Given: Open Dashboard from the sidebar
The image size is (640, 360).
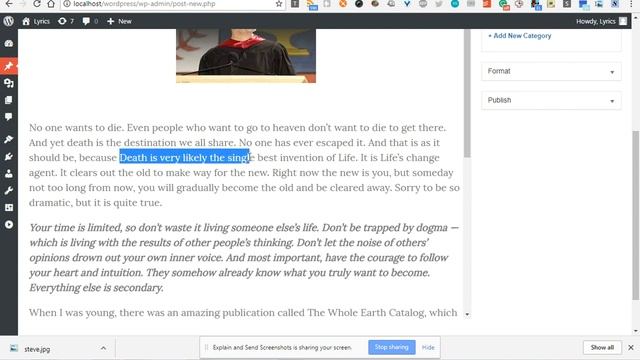Looking at the screenshot, I should pos(9,43).
